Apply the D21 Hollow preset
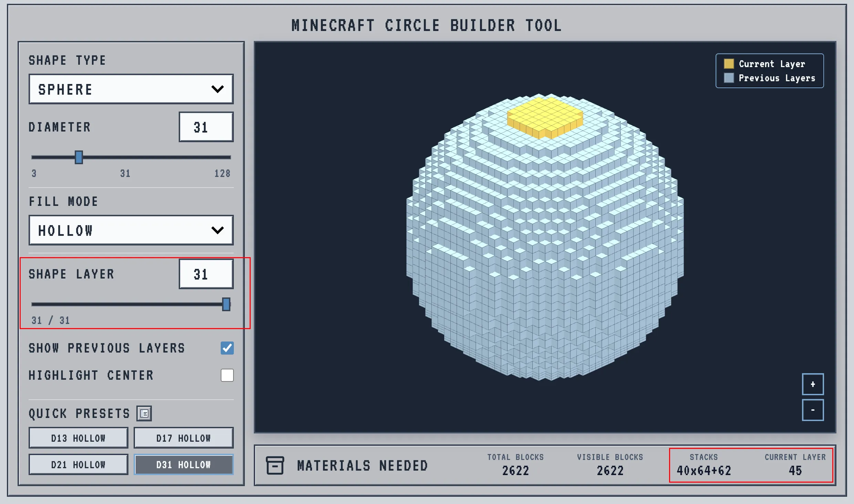Screen dimensions: 854x504 click(x=79, y=464)
